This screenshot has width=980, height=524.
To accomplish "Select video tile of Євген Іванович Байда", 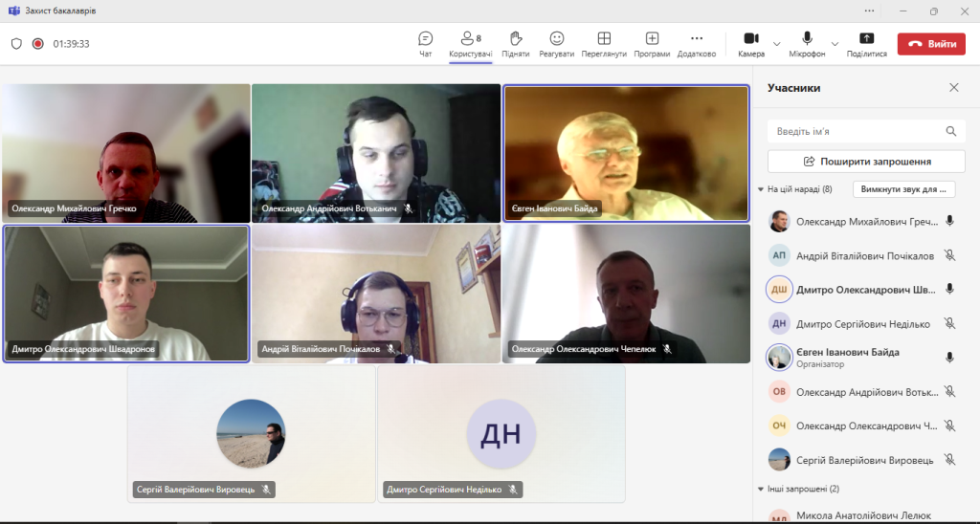I will click(626, 154).
